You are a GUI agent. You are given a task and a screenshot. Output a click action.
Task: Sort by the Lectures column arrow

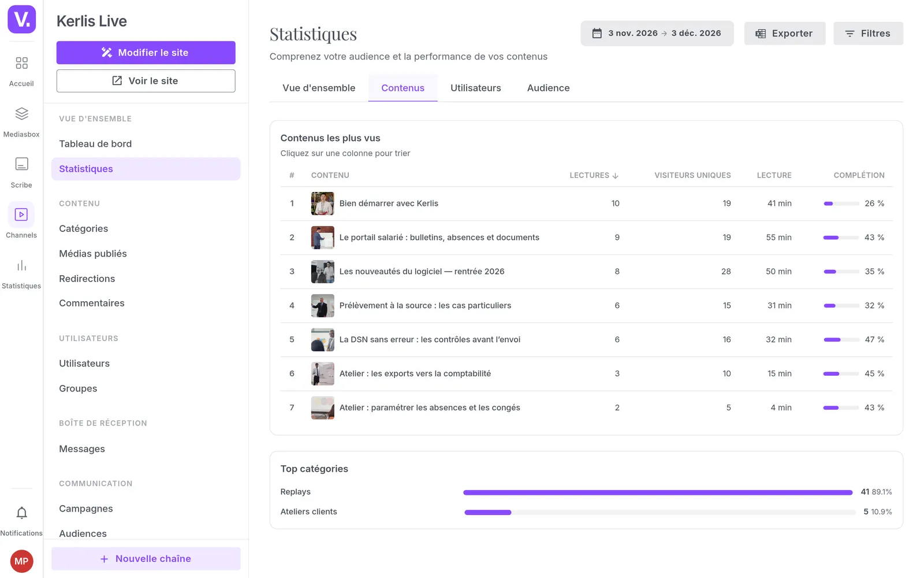click(x=616, y=176)
